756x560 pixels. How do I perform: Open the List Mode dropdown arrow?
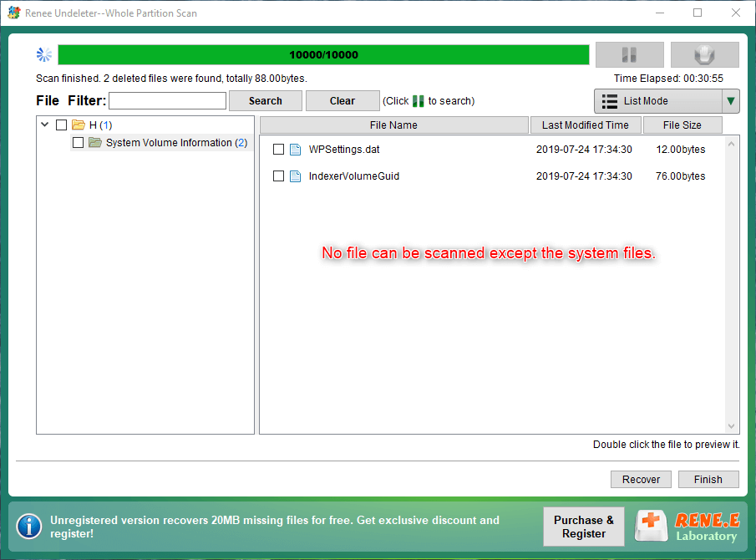point(731,101)
